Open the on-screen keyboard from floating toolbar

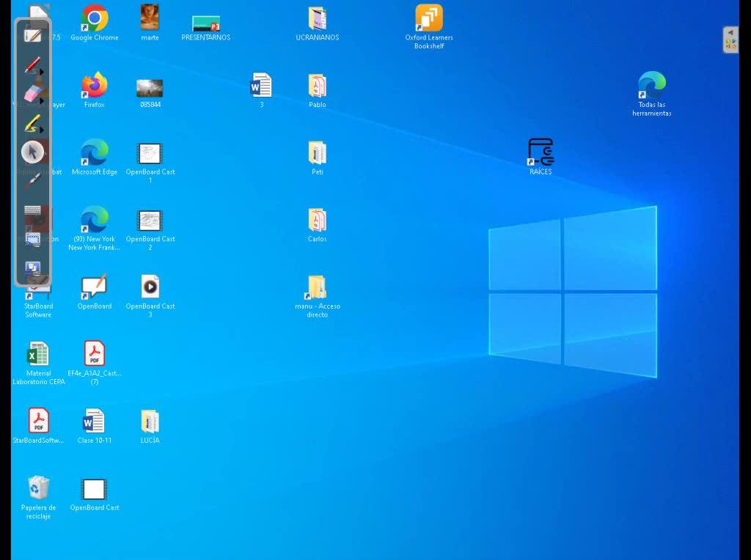[x=32, y=210]
